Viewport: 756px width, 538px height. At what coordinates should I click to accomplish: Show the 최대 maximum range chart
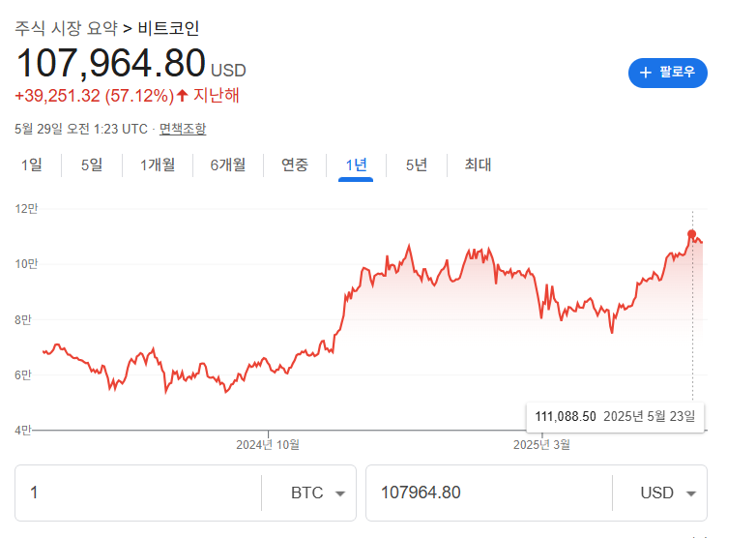coord(478,165)
